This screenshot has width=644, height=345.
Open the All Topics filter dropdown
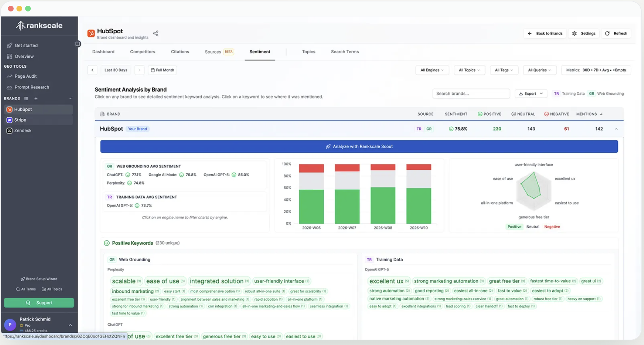coord(469,70)
